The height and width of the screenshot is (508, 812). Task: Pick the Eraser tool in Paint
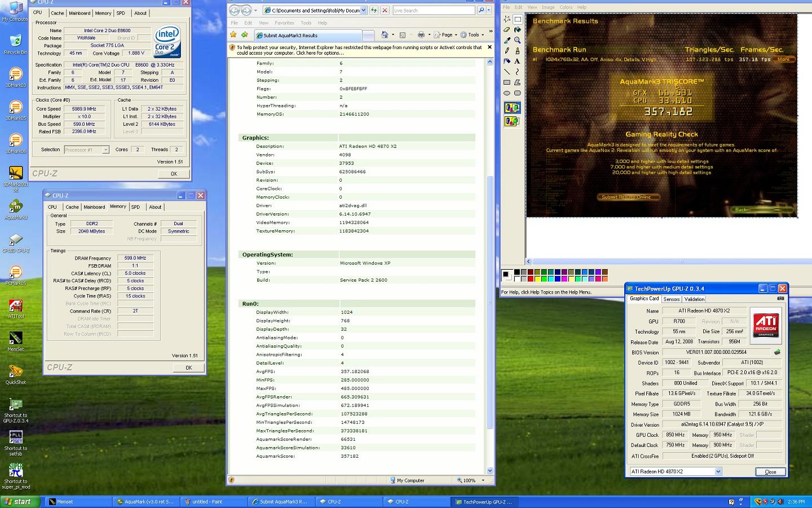[507, 29]
